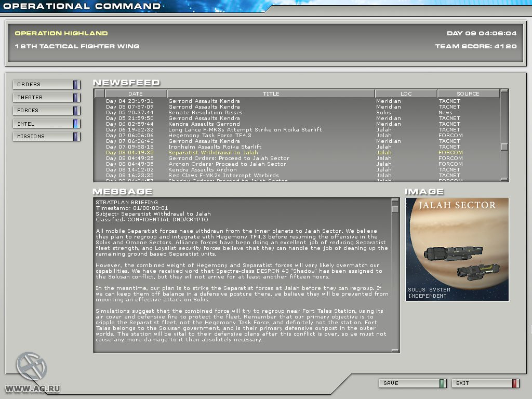This screenshot has height=399, width=532.
Task: Open "Archon Orders: Proceed to Jalah Sector"
Action: (x=297, y=164)
